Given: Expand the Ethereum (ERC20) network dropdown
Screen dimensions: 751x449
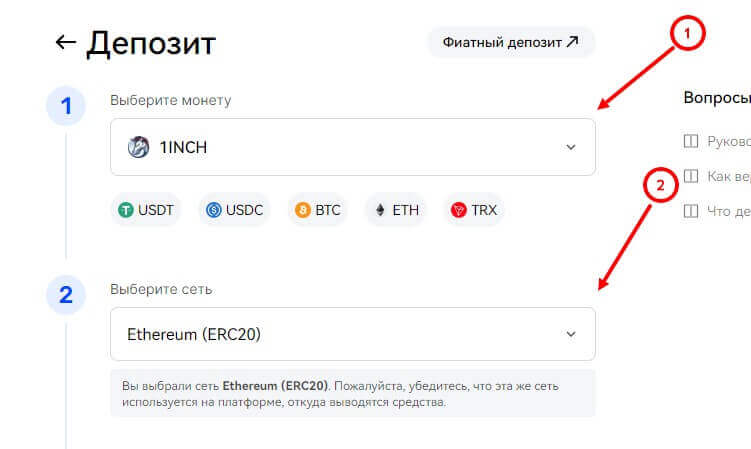Looking at the screenshot, I should click(352, 334).
